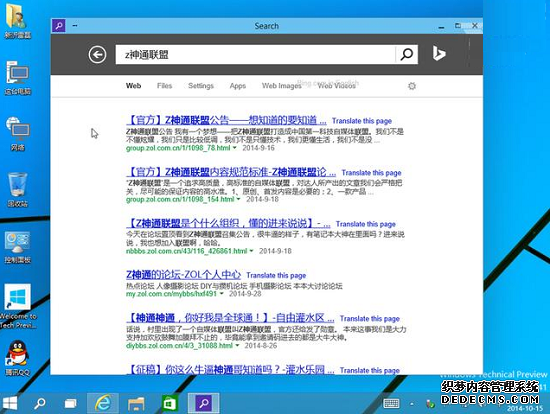The image size is (550, 414).
Task: Translate this page for ZOL个人中心 result
Action: coord(276,275)
